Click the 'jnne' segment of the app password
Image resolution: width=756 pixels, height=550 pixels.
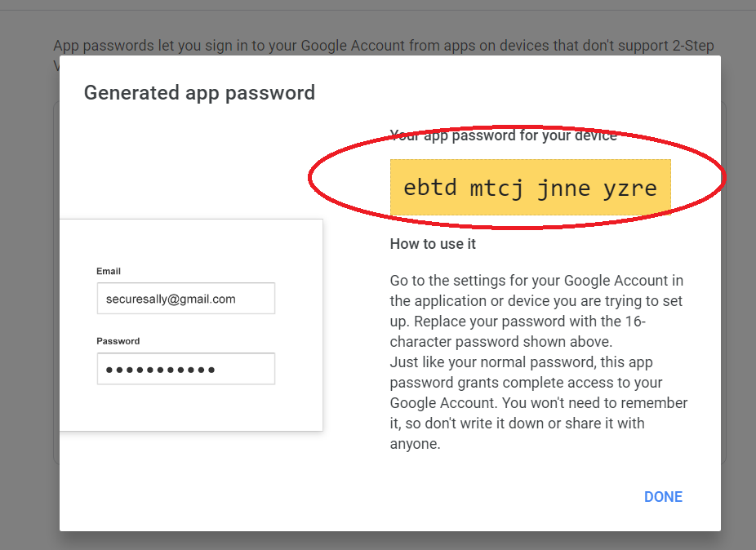[x=564, y=189]
